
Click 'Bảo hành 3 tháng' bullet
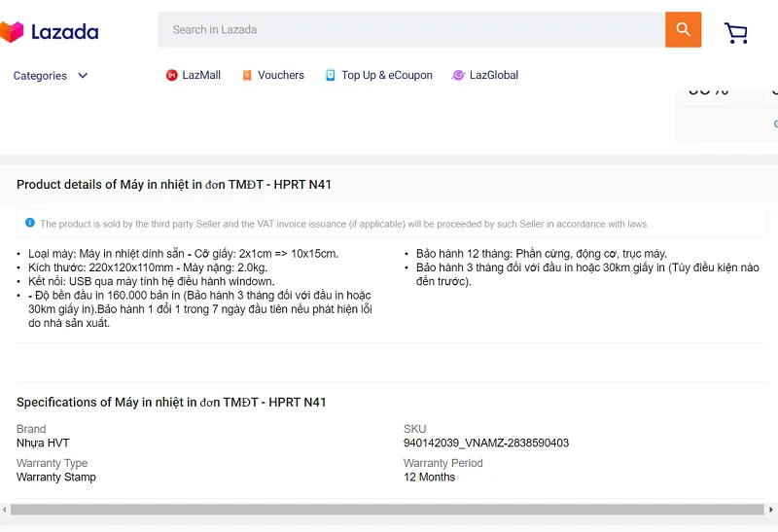coord(587,274)
